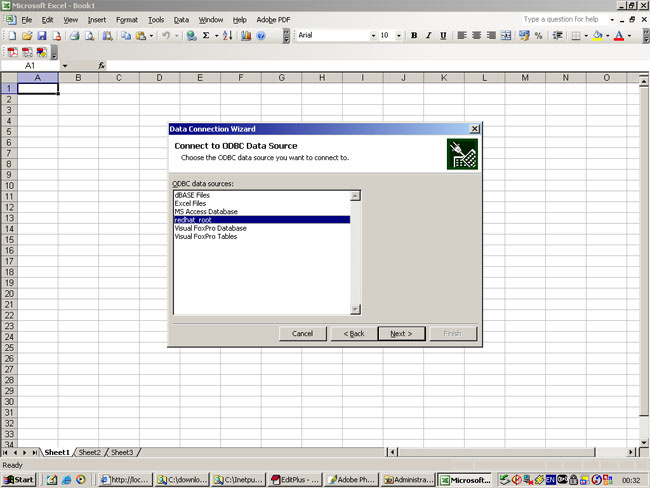This screenshot has height=488, width=650.
Task: Click the Next button in wizard
Action: [x=402, y=333]
